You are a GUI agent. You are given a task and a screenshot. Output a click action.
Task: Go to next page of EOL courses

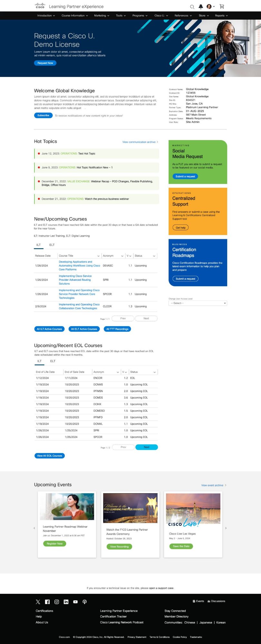(146, 447)
